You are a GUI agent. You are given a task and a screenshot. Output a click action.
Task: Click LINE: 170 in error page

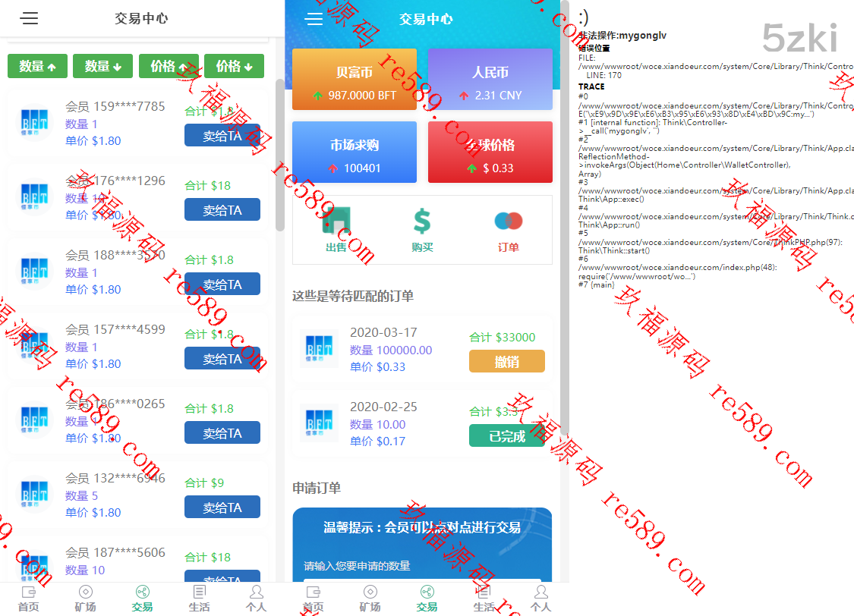604,75
